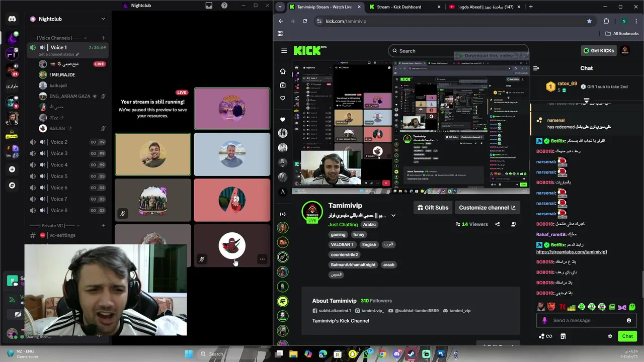The image size is (644, 362).
Task: Open Chrome extensions puzzle icon
Action: click(606, 21)
